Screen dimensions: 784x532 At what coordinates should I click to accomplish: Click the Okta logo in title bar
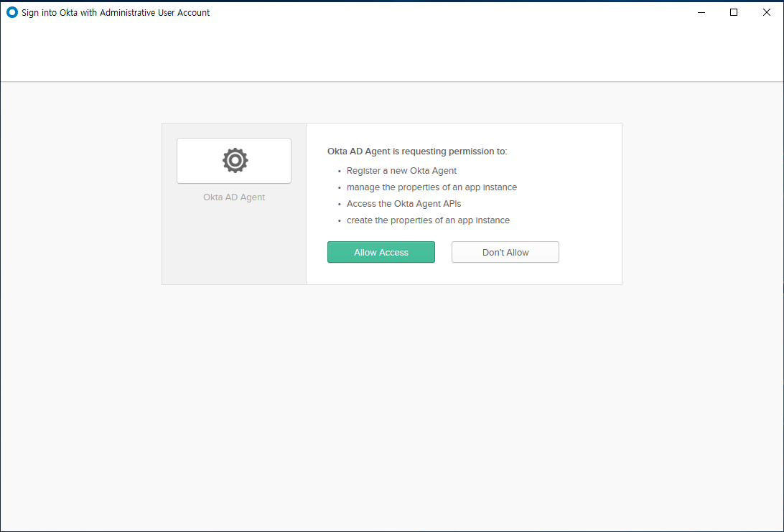point(12,12)
